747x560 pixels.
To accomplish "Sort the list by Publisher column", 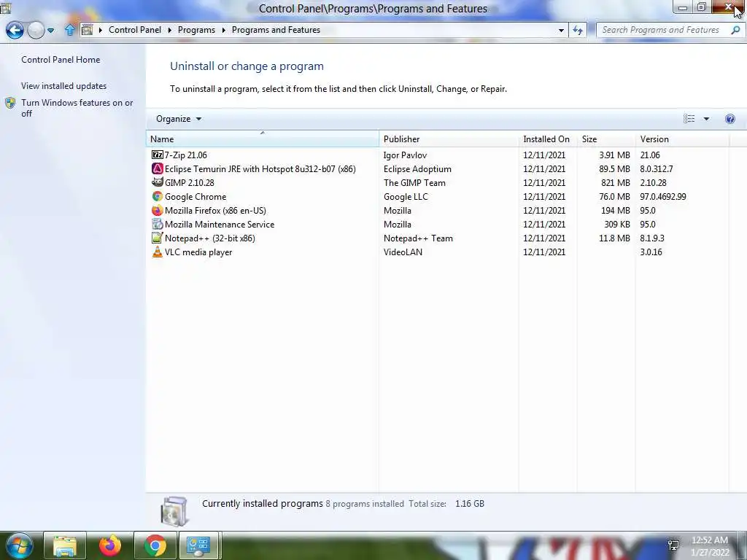I will pyautogui.click(x=449, y=139).
